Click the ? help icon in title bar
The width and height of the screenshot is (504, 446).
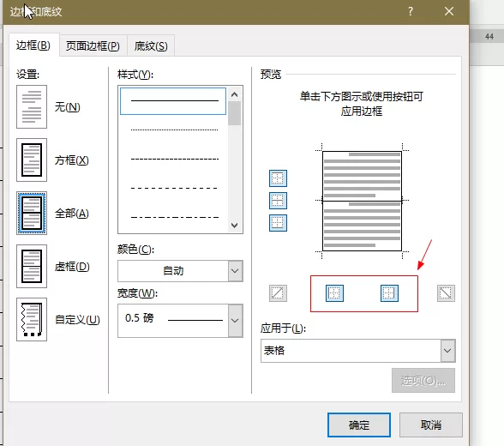pyautogui.click(x=411, y=11)
